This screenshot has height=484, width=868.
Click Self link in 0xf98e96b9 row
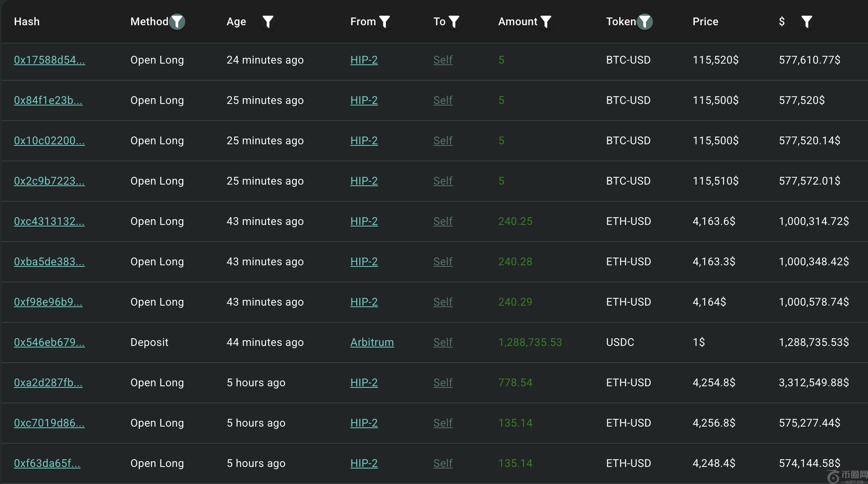(443, 302)
